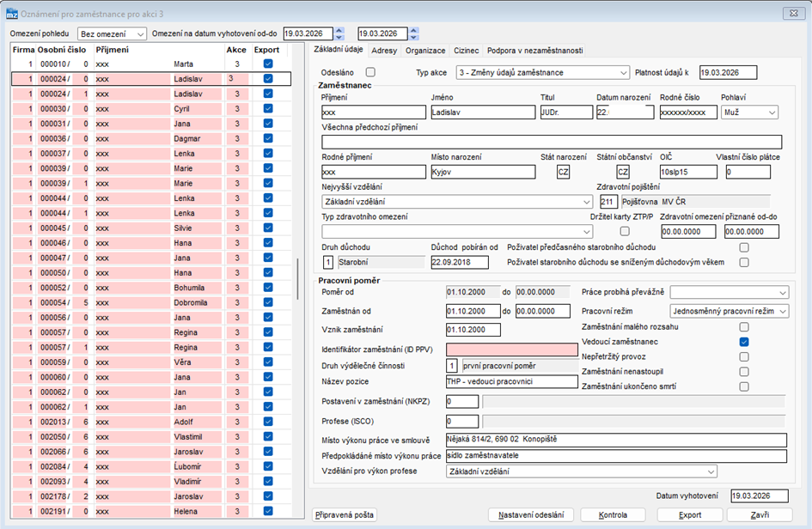This screenshot has height=529, width=812.
Task: Increase the start date with the up arrow
Action: pyautogui.click(x=339, y=31)
